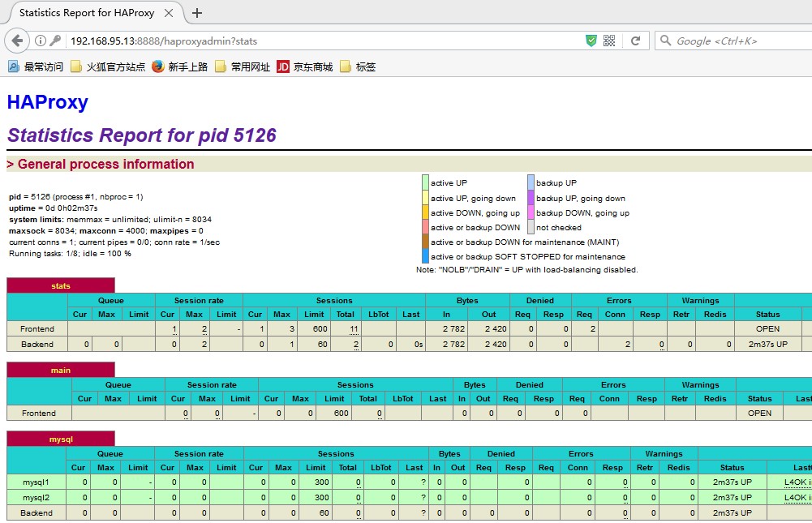Click the pid = 5126 process line
This screenshot has width=812, height=523.
tap(76, 197)
